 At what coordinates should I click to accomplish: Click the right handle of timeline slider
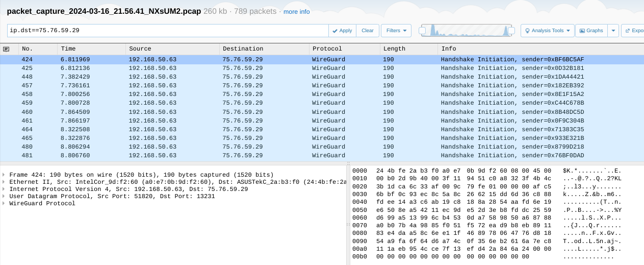pos(511,31)
